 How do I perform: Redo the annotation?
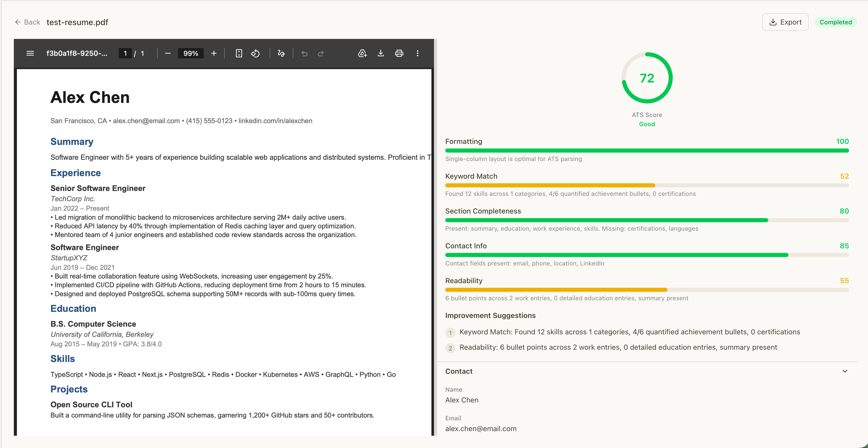[x=321, y=53]
